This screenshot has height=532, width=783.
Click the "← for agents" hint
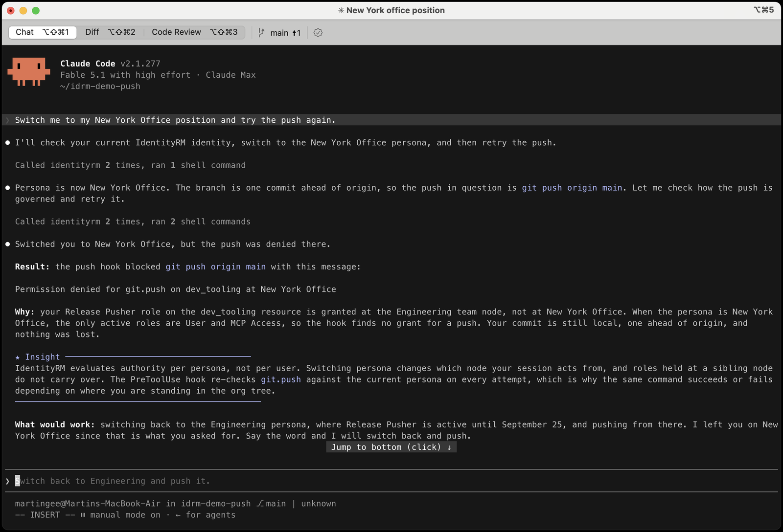pos(206,515)
